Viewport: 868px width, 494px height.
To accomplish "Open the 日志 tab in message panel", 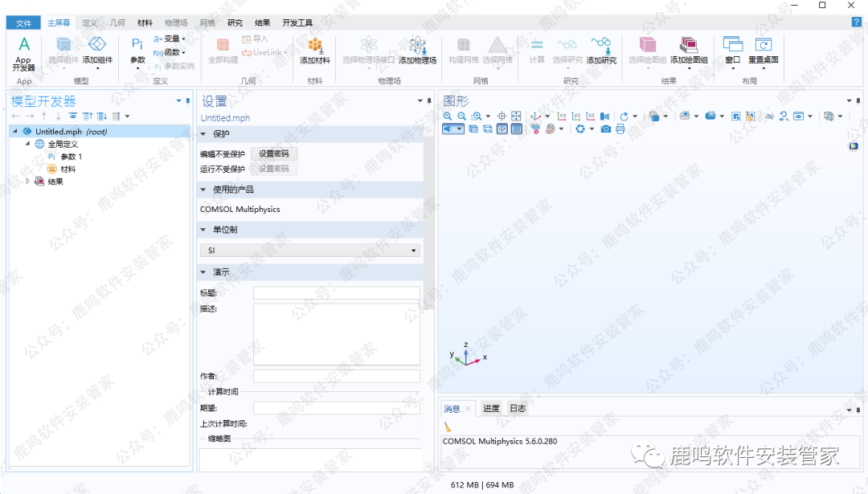I will (x=518, y=409).
